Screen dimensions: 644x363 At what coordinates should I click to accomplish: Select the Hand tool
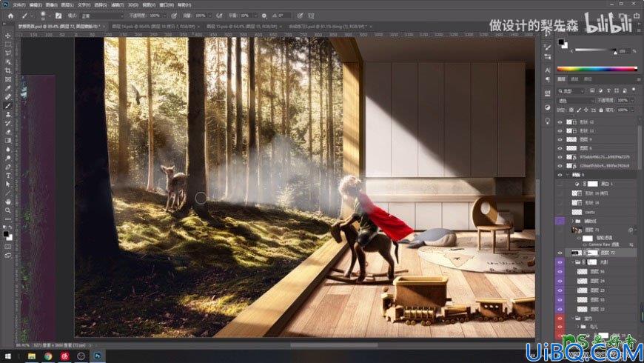tap(8, 202)
